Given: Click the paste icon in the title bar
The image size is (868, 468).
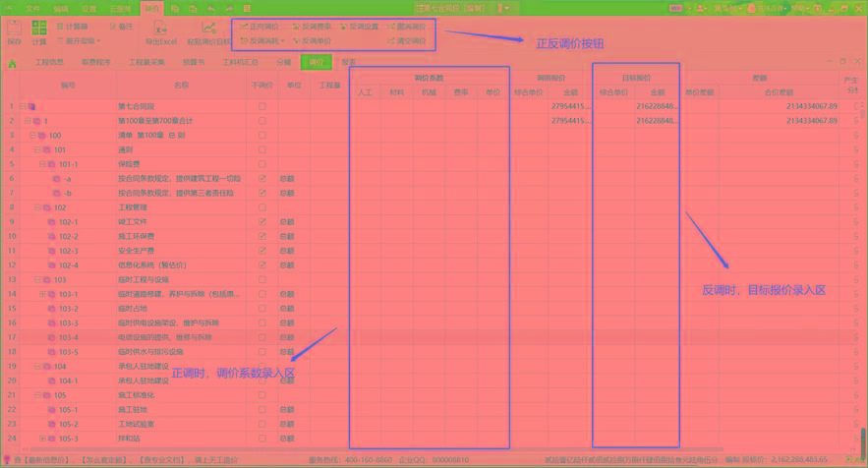Looking at the screenshot, I should 194,8.
